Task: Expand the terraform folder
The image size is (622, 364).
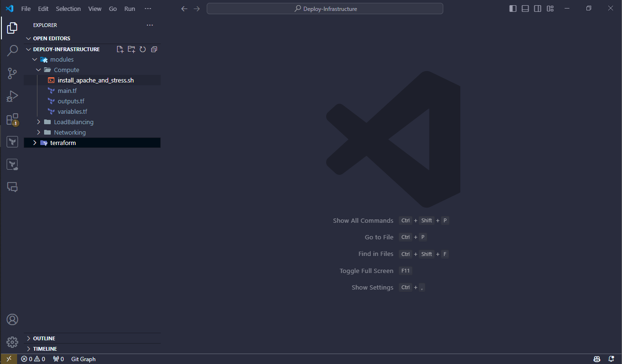Action: tap(92, 143)
